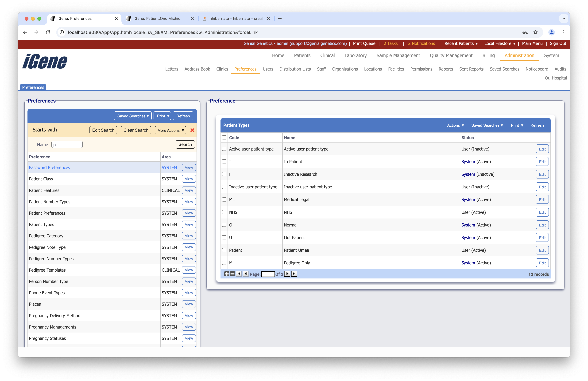Jump to last page of Patient Types

point(294,274)
